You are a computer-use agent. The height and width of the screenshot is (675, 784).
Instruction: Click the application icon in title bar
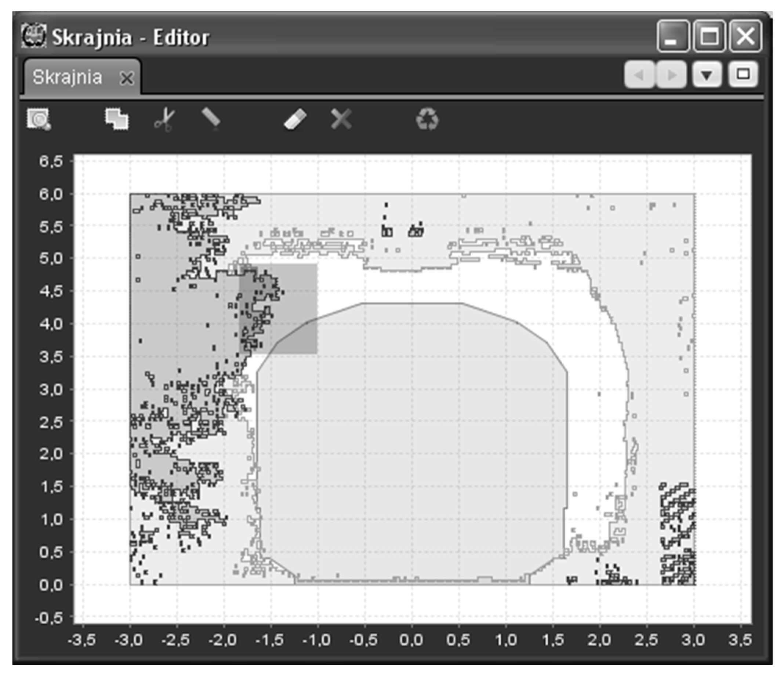coord(34,36)
